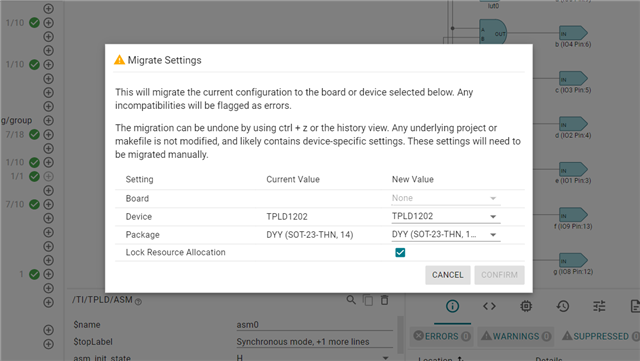Click the search icon in ASM panel

pos(351,300)
